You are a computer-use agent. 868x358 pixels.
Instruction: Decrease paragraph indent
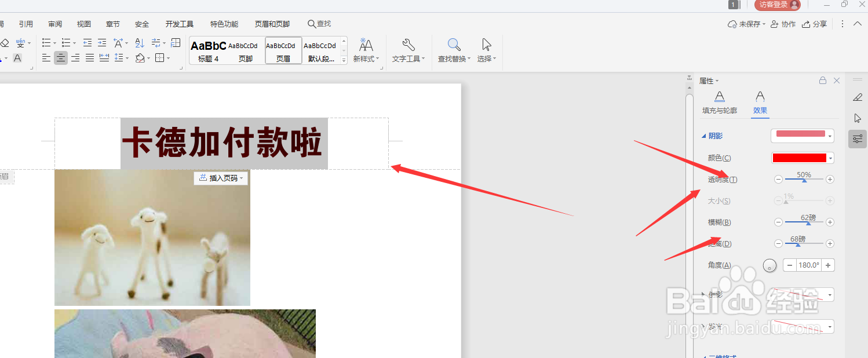click(87, 43)
